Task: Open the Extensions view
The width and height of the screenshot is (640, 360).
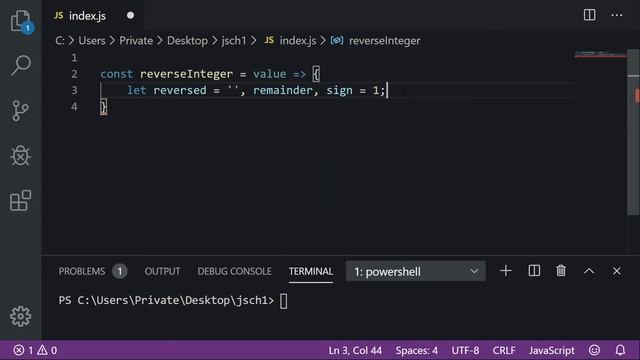Action: tap(20, 200)
